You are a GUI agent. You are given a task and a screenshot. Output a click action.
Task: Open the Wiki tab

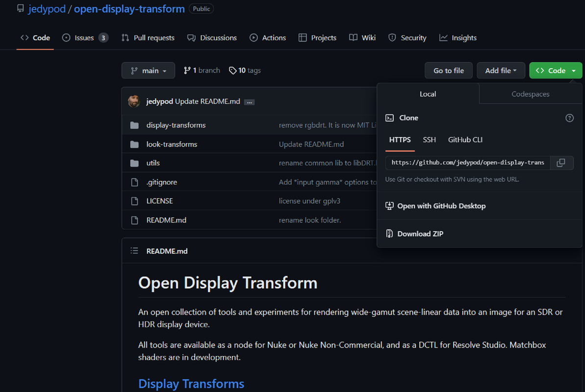tap(363, 38)
